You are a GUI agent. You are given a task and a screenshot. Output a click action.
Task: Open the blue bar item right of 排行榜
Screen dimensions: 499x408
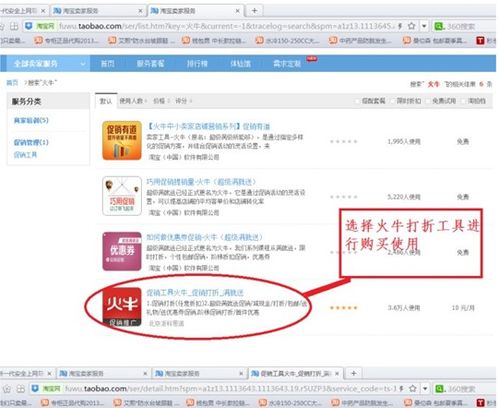pyautogui.click(x=240, y=63)
